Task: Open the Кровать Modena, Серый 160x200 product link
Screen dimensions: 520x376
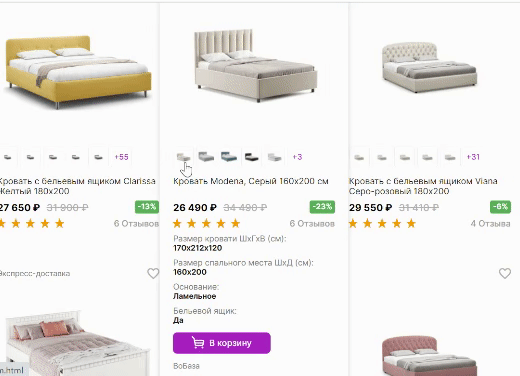Action: (251, 181)
